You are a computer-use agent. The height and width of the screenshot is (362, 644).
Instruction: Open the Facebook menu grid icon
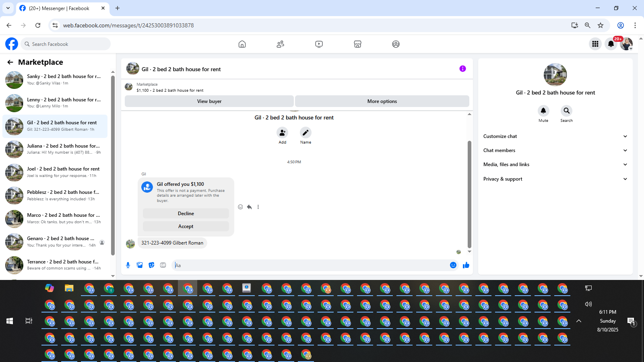click(595, 44)
